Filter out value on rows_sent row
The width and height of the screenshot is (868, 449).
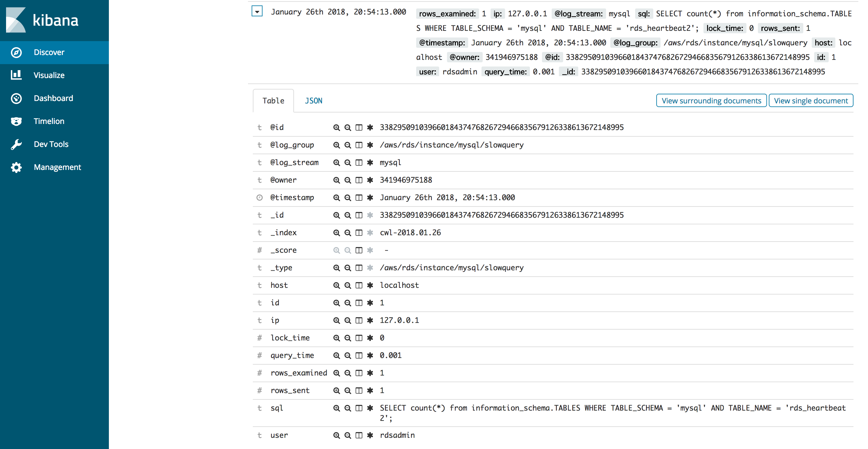(348, 390)
